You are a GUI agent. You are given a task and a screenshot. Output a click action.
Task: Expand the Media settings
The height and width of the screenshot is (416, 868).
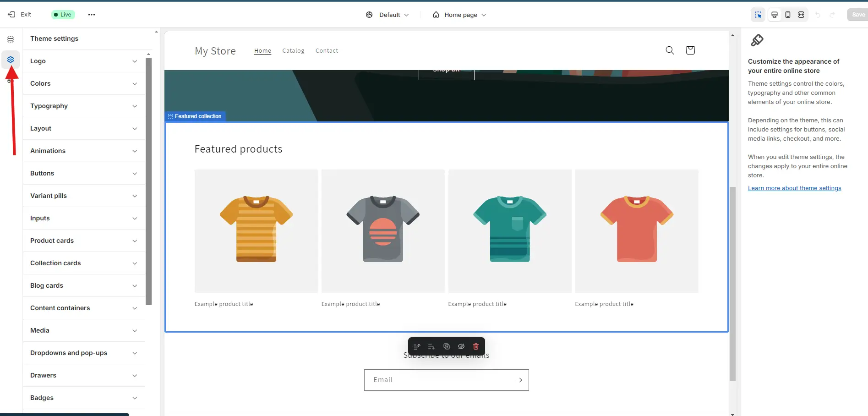tap(84, 330)
